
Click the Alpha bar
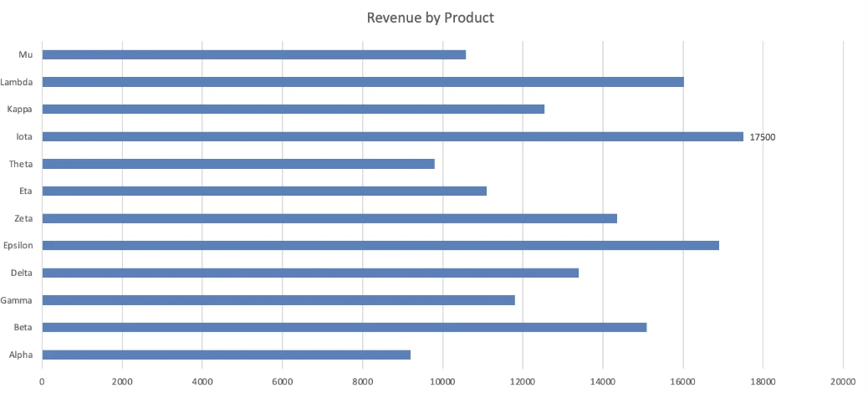pos(227,355)
